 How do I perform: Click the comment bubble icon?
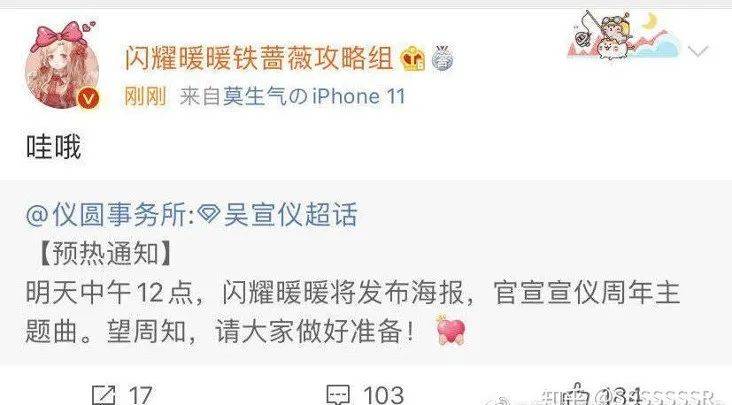coord(338,395)
